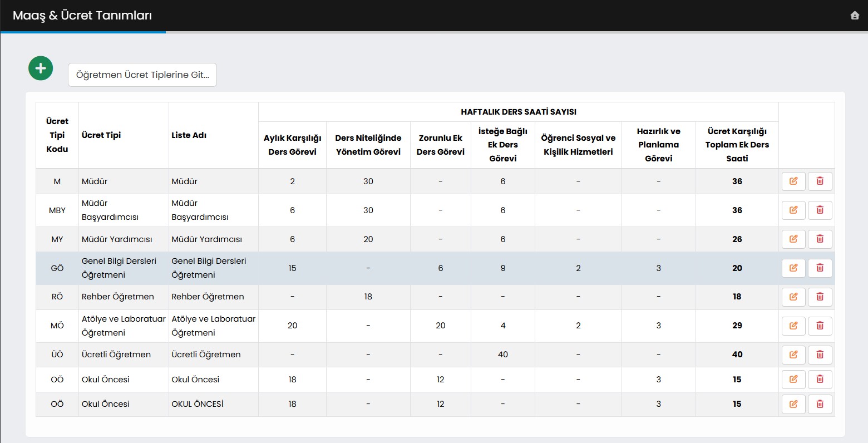The height and width of the screenshot is (443, 868).
Task: Click the Hazırlık ve Planlama Görevi header
Action: coord(659,145)
